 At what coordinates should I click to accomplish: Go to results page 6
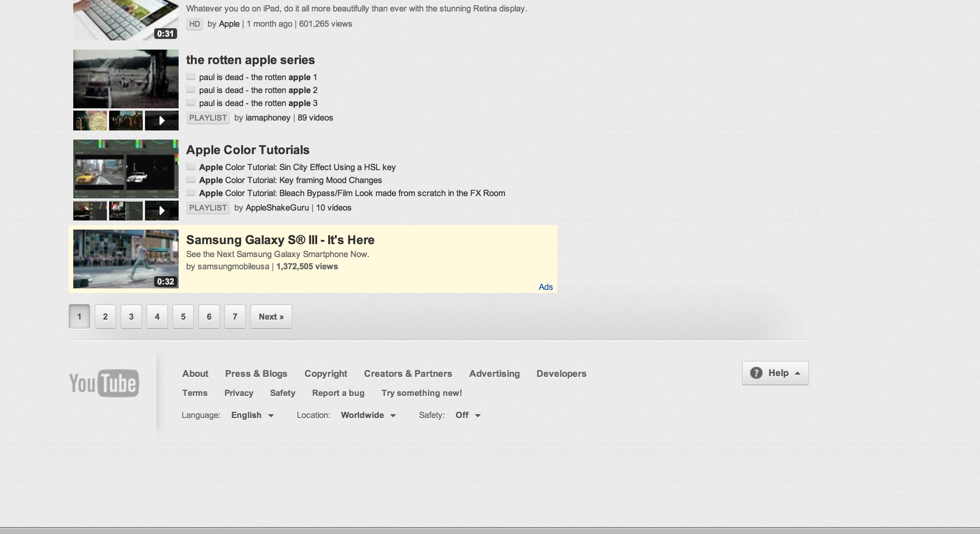coord(209,317)
